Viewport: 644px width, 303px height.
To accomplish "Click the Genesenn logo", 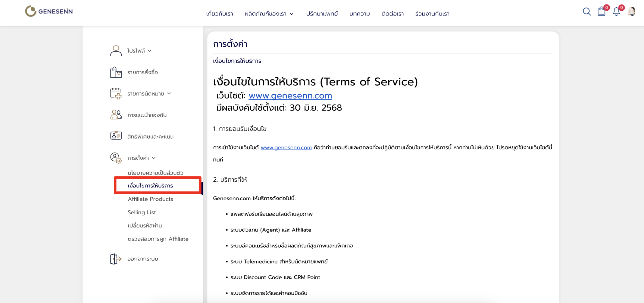I will [49, 11].
